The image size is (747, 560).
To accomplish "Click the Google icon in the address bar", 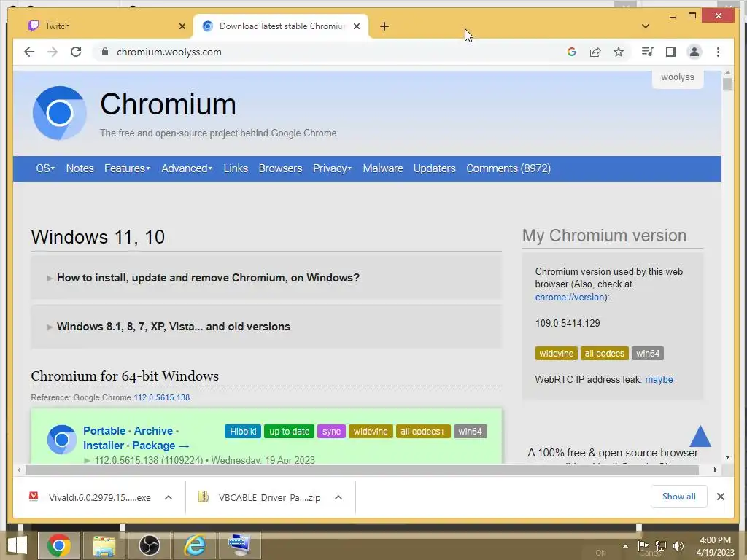I will (x=572, y=52).
